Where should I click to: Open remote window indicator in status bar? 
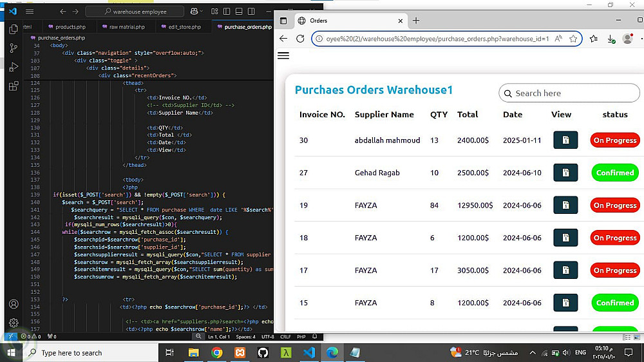11,336
